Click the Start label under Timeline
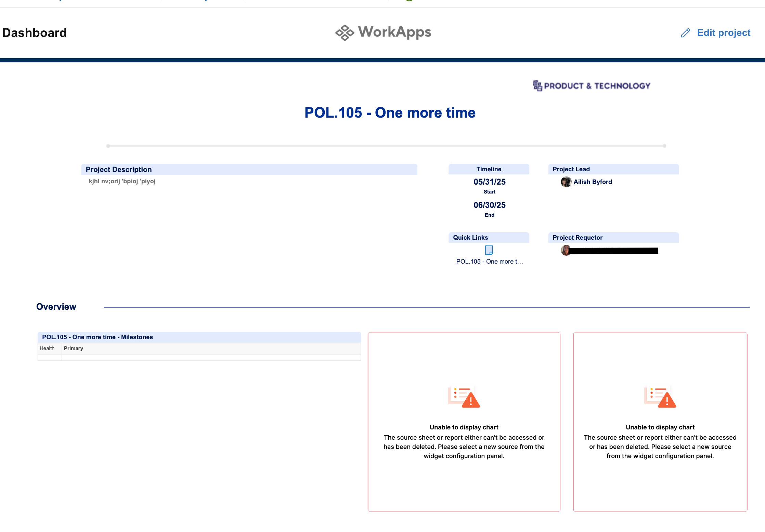Viewport: 765px width, 532px height. point(490,192)
